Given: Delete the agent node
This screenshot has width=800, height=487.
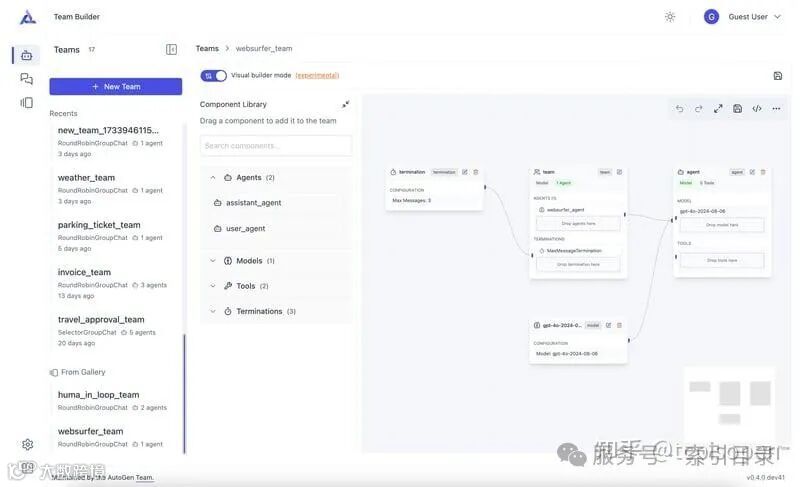Looking at the screenshot, I should click(x=763, y=172).
